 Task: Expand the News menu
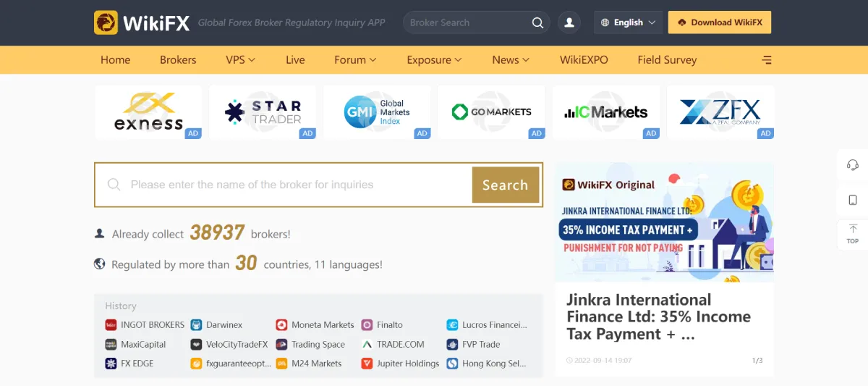point(511,60)
